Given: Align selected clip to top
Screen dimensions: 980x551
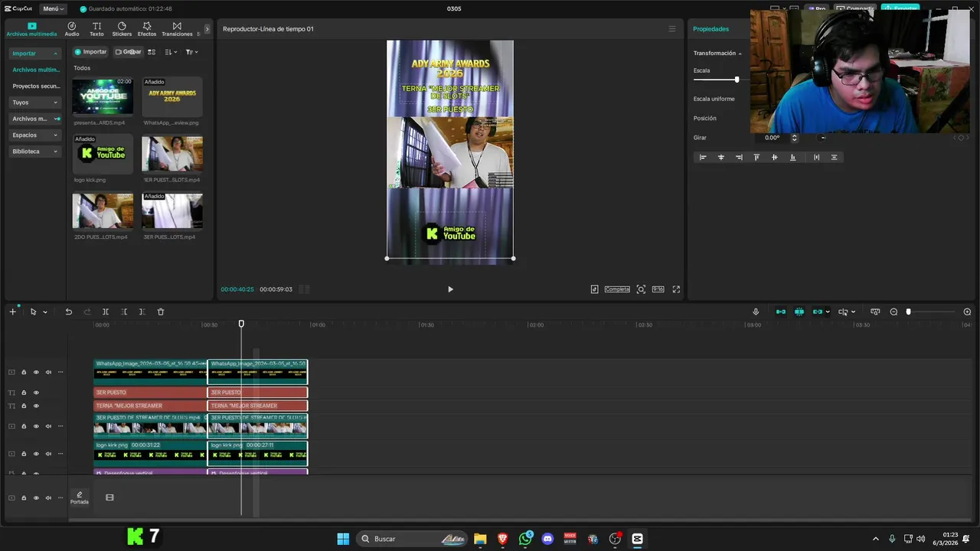Looking at the screenshot, I should click(756, 158).
